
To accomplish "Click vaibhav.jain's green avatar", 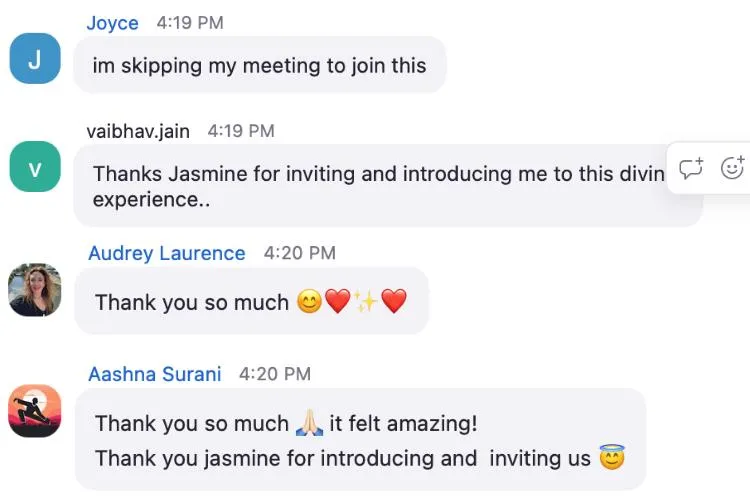I will click(35, 167).
